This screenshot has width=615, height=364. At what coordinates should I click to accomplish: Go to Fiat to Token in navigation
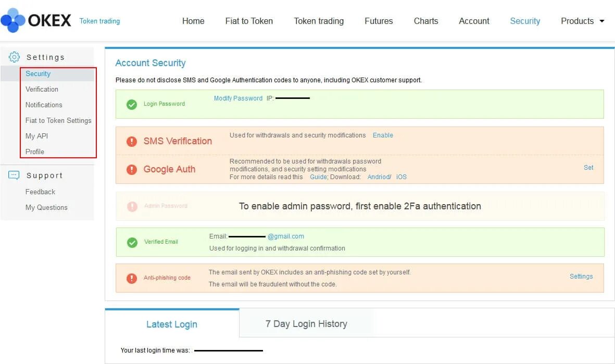249,21
